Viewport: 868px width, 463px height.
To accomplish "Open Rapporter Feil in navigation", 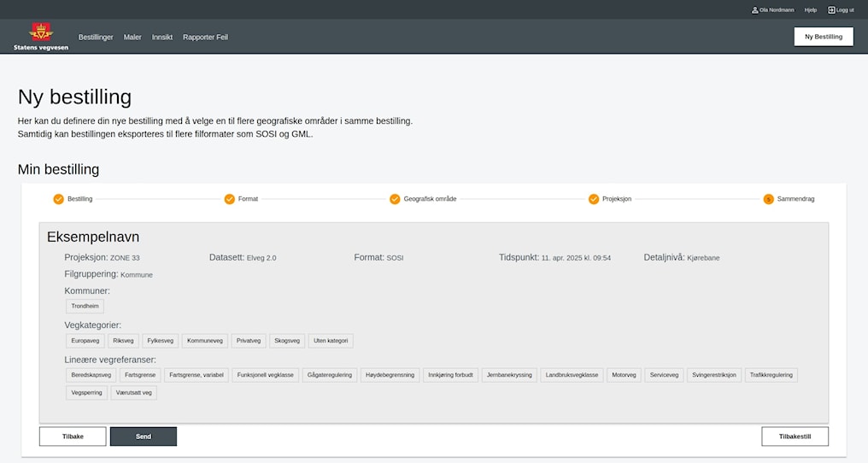I will click(205, 38).
